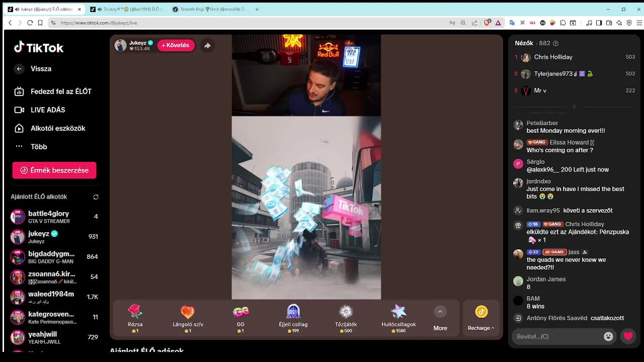The image size is (644, 362).
Task: Switch to Tenerife Brigi browser tab
Action: (209, 9)
